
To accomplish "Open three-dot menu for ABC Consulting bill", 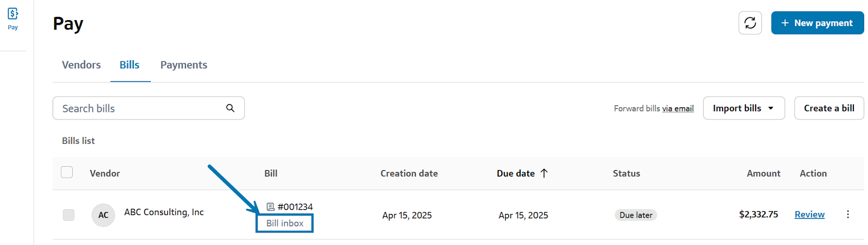I will [847, 215].
